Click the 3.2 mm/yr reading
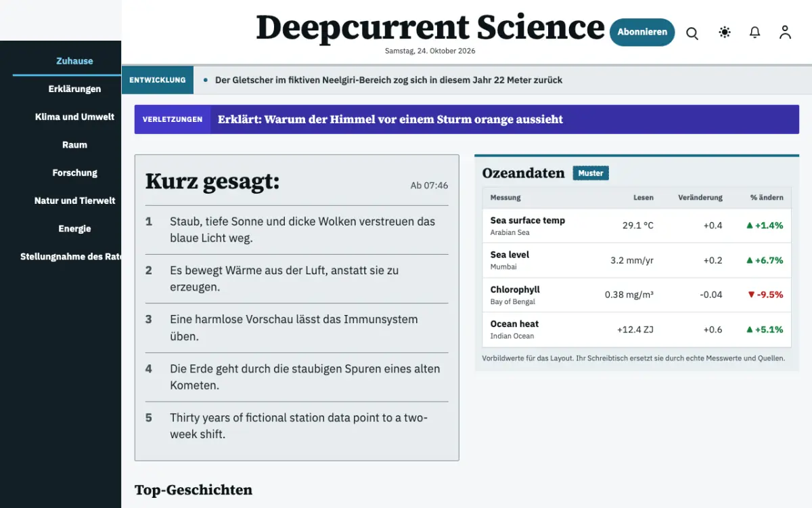 pos(632,260)
